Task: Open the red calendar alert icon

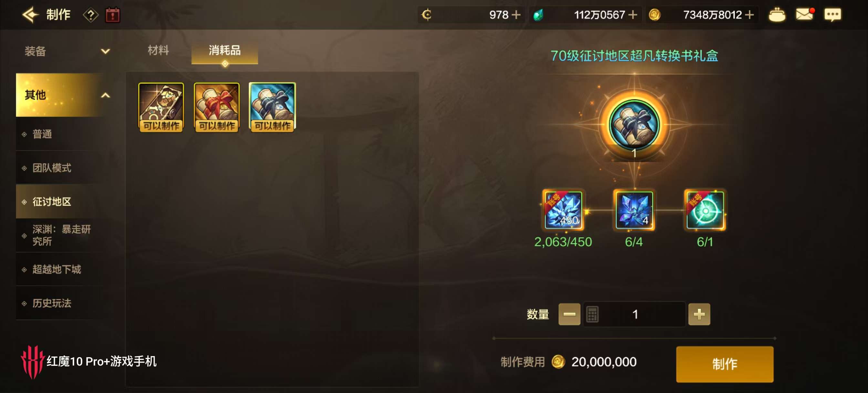Action: click(x=113, y=15)
